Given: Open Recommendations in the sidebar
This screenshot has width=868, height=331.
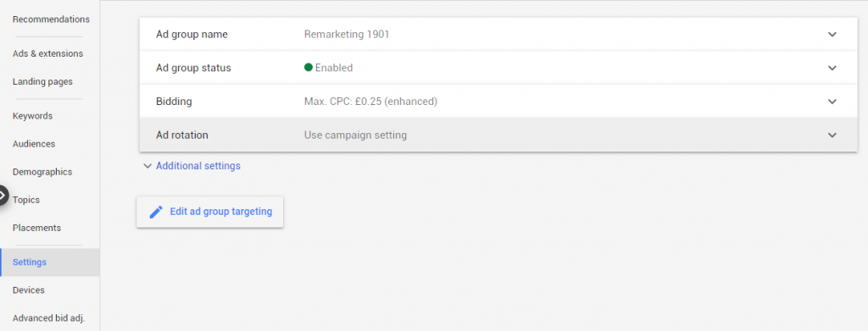Looking at the screenshot, I should tap(51, 19).
